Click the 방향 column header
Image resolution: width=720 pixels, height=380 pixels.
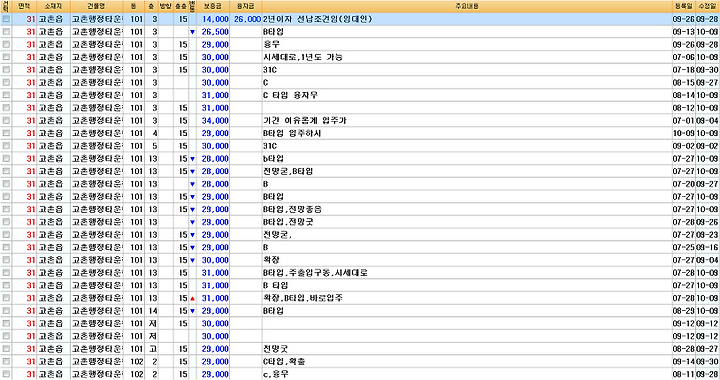(165, 6)
